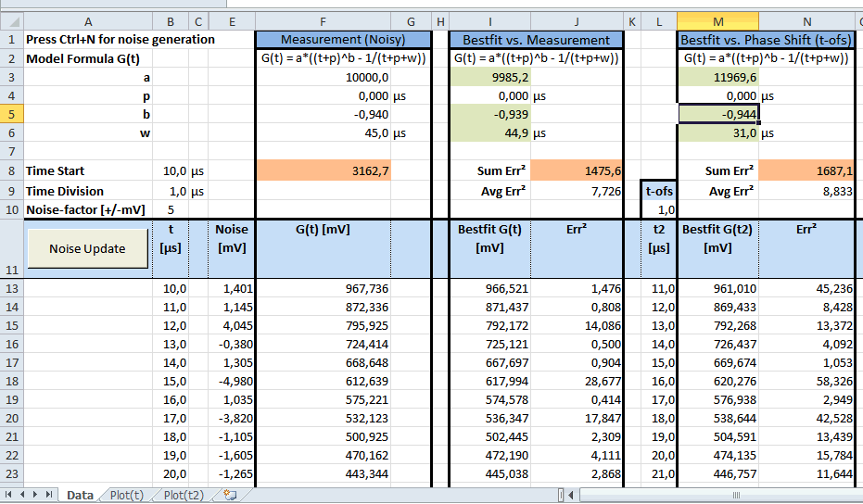The image size is (863, 504).
Task: Select the t-ofs value cell 1,0
Action: [658, 209]
